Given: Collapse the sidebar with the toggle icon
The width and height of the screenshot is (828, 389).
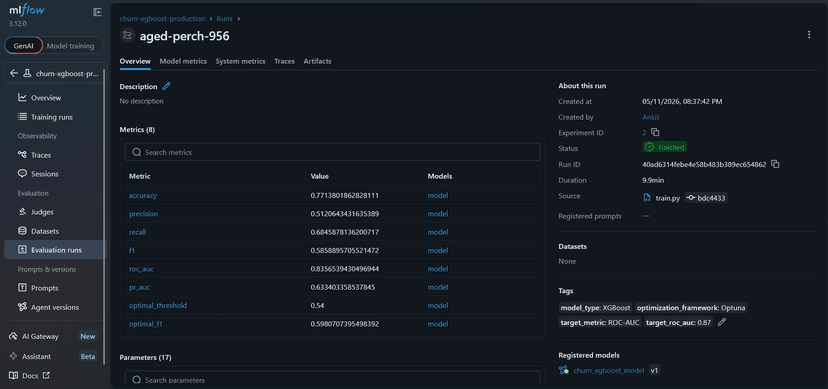Looking at the screenshot, I should click(x=97, y=12).
